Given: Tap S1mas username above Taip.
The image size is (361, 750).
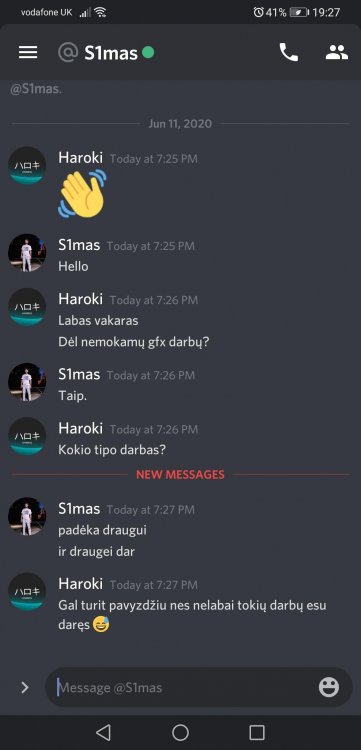Looking at the screenshot, I should pyautogui.click(x=79, y=375).
